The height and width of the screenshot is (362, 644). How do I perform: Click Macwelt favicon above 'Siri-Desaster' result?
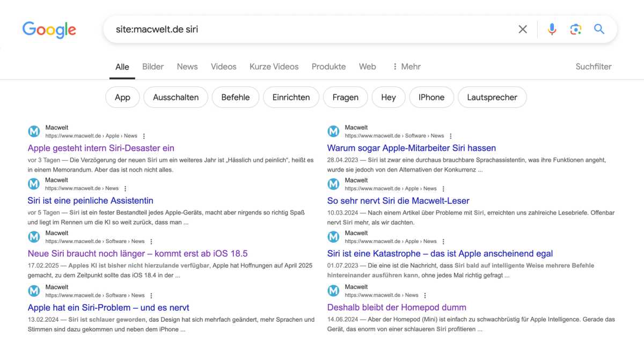click(x=34, y=131)
